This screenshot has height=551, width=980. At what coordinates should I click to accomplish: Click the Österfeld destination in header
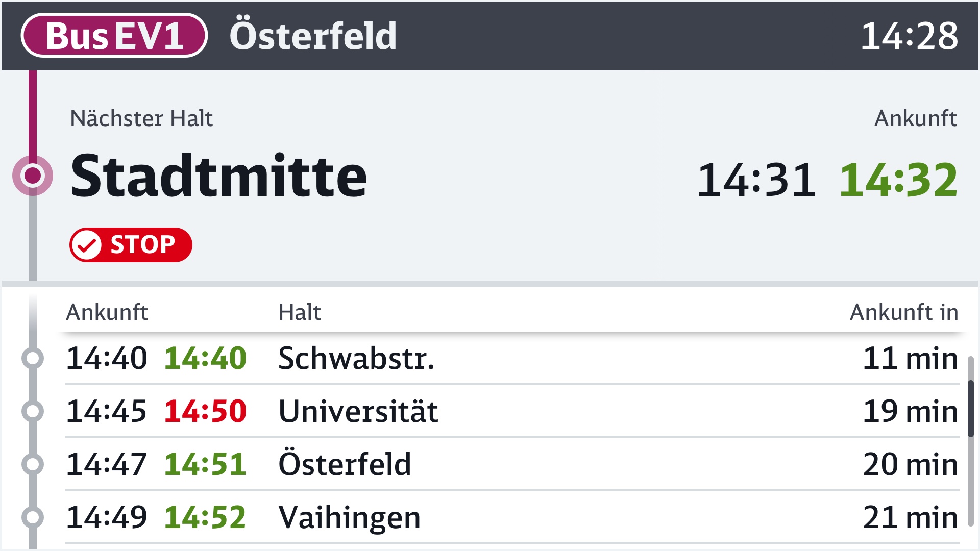(313, 36)
